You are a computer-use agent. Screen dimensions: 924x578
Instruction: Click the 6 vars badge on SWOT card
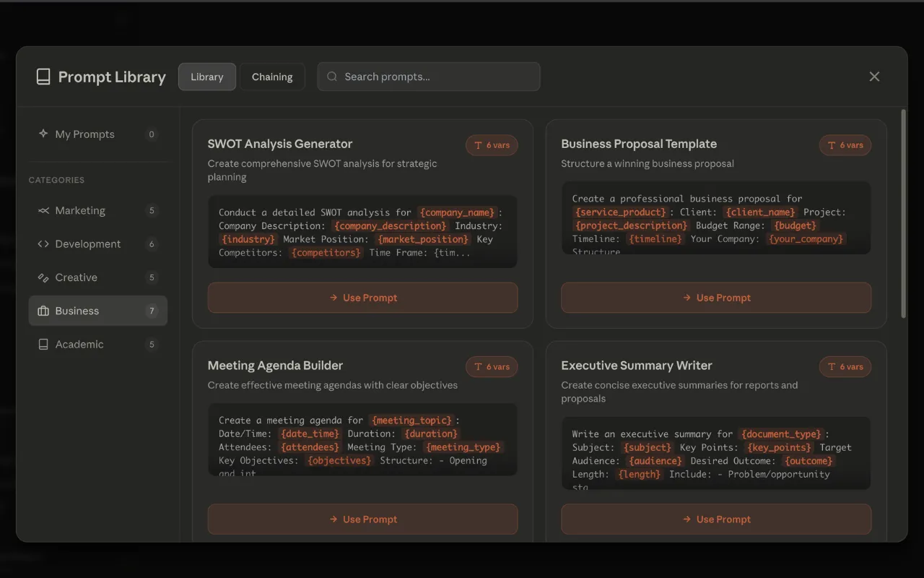coord(492,145)
